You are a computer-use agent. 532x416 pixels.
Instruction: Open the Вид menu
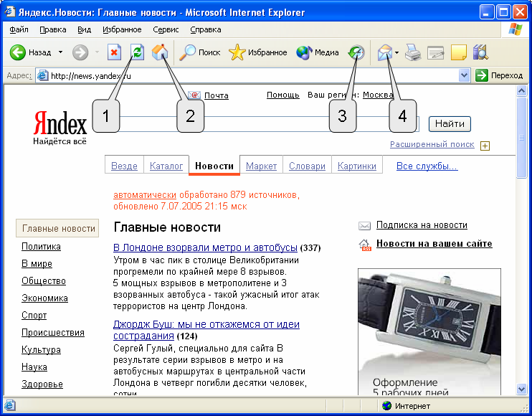pos(84,29)
